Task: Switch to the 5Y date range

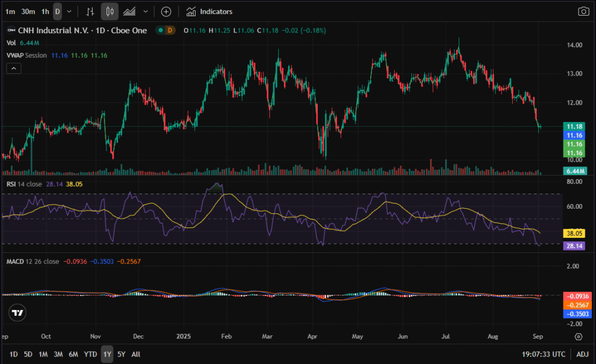Action: coord(121,354)
